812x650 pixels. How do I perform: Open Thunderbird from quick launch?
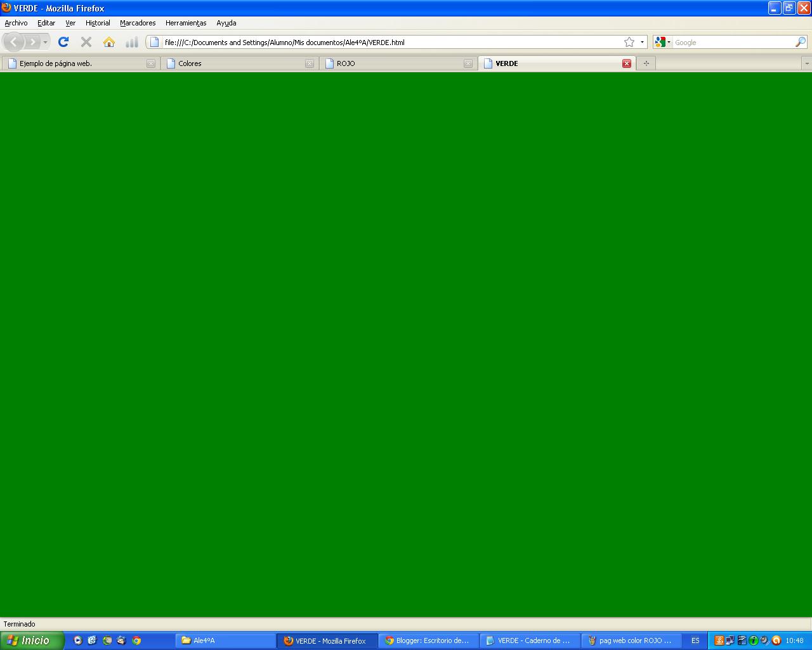pos(121,640)
